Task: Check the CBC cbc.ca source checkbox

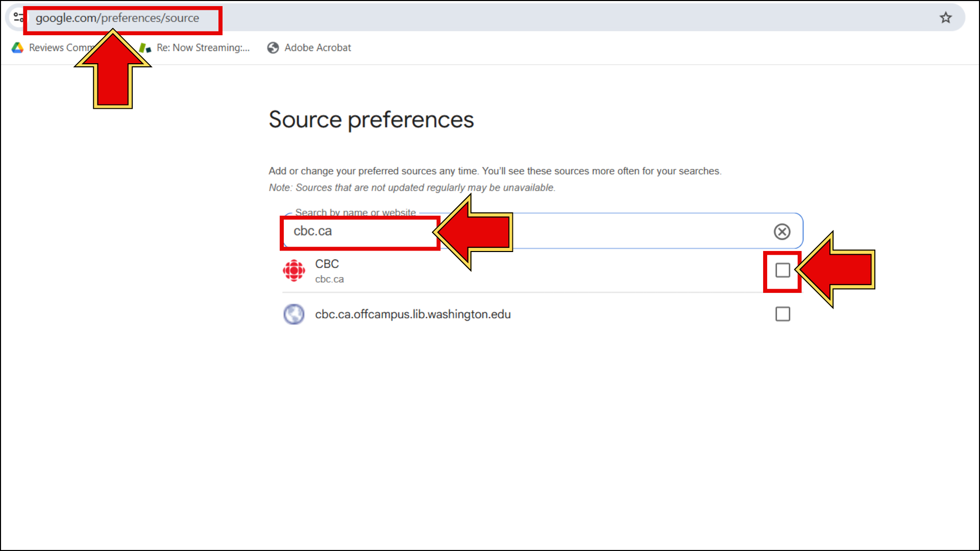Action: coord(782,270)
